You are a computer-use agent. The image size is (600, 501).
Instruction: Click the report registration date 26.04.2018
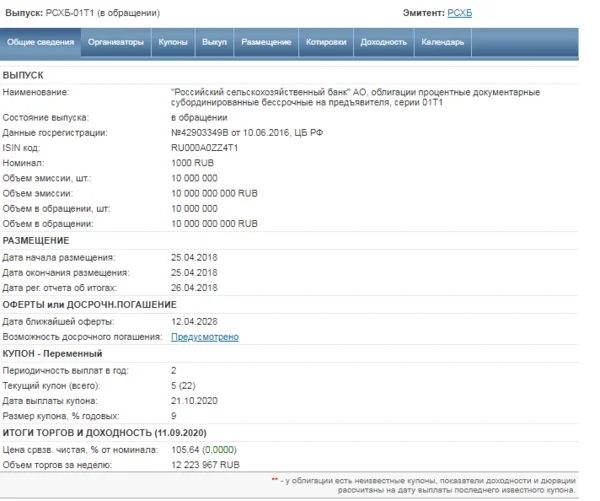[194, 288]
